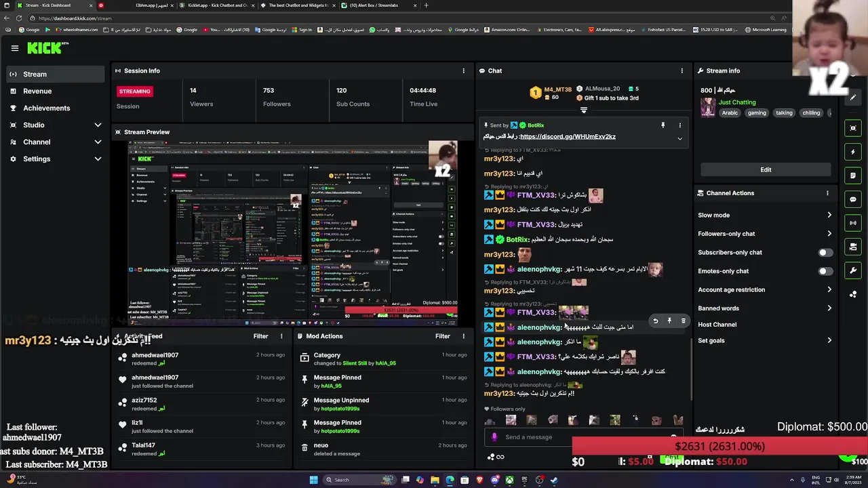Click the Stream Preview thumbnail

pyautogui.click(x=293, y=232)
